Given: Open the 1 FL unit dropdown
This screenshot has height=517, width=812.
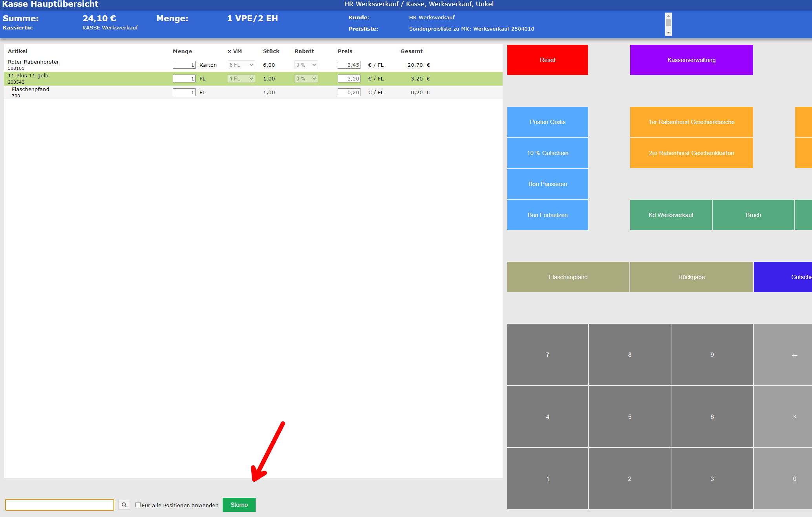Looking at the screenshot, I should pos(241,79).
